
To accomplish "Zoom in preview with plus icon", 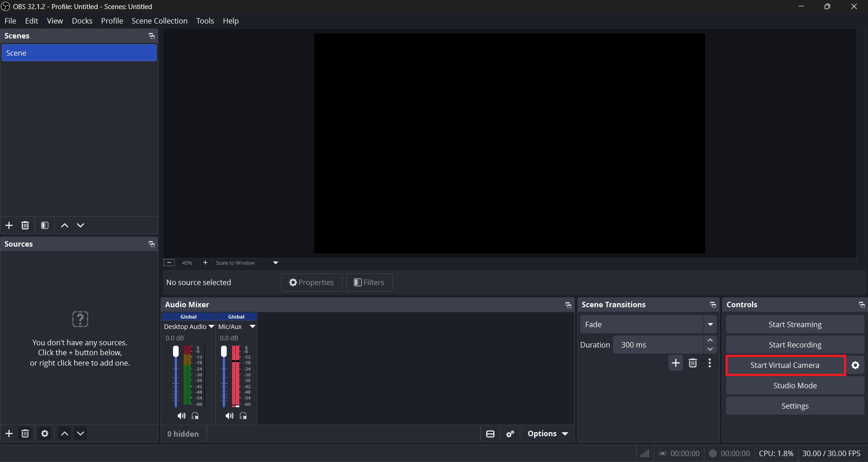I will 205,262.
